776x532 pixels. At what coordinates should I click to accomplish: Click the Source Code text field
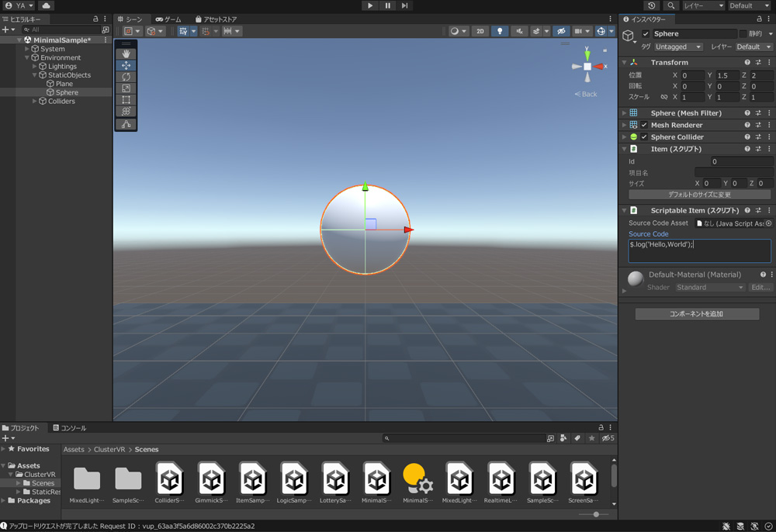pyautogui.click(x=699, y=250)
